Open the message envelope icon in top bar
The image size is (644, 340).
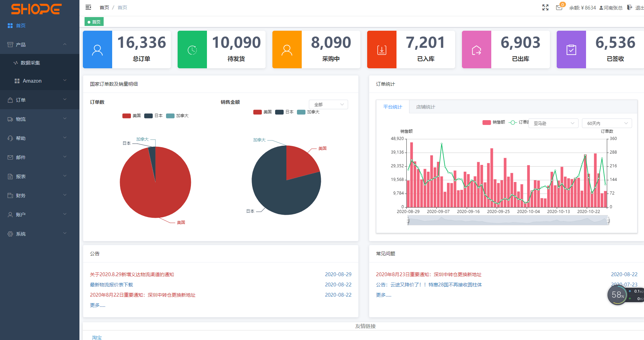pyautogui.click(x=559, y=8)
